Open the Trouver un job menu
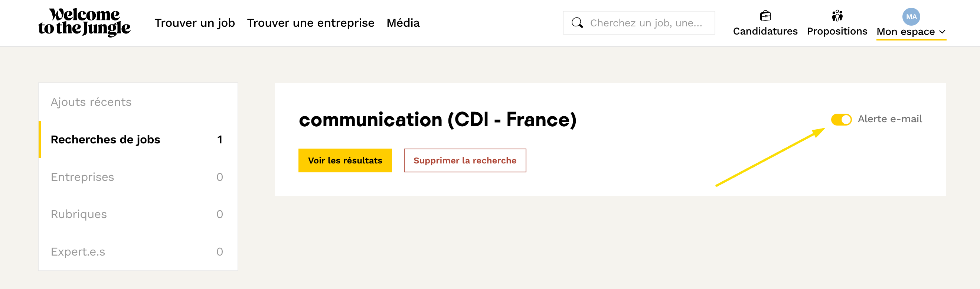The image size is (980, 289). (195, 23)
